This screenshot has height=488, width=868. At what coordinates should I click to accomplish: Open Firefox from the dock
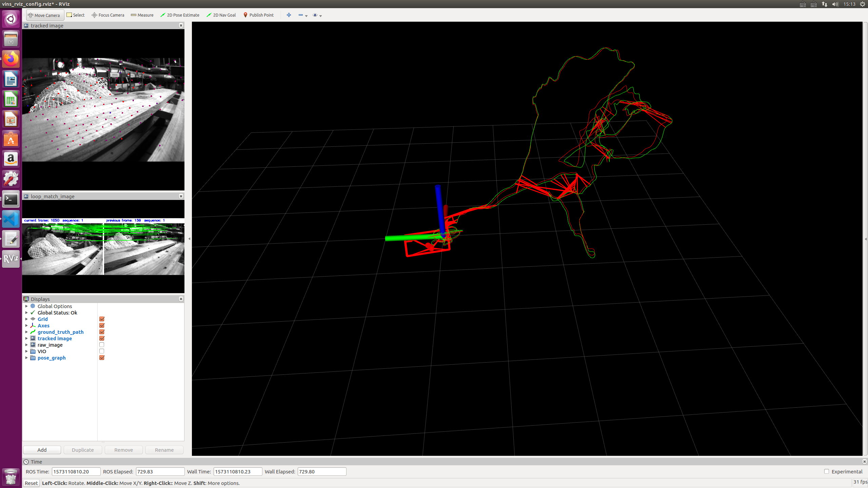[11, 59]
